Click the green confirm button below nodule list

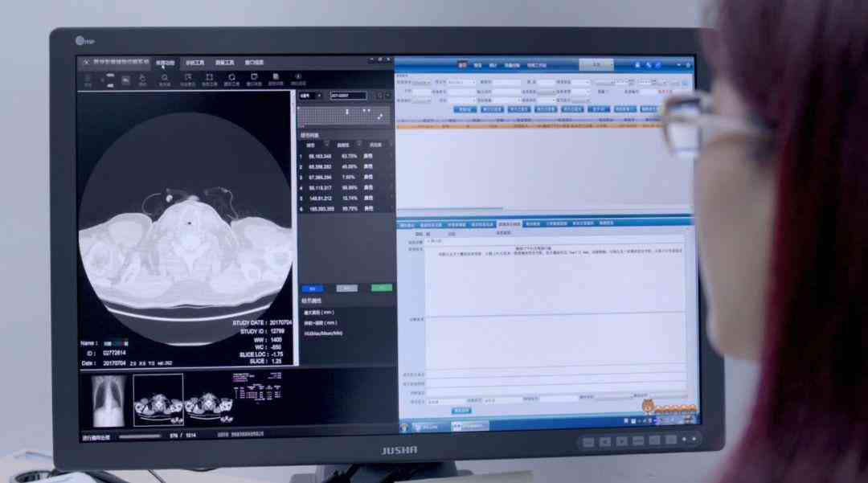[x=382, y=288]
